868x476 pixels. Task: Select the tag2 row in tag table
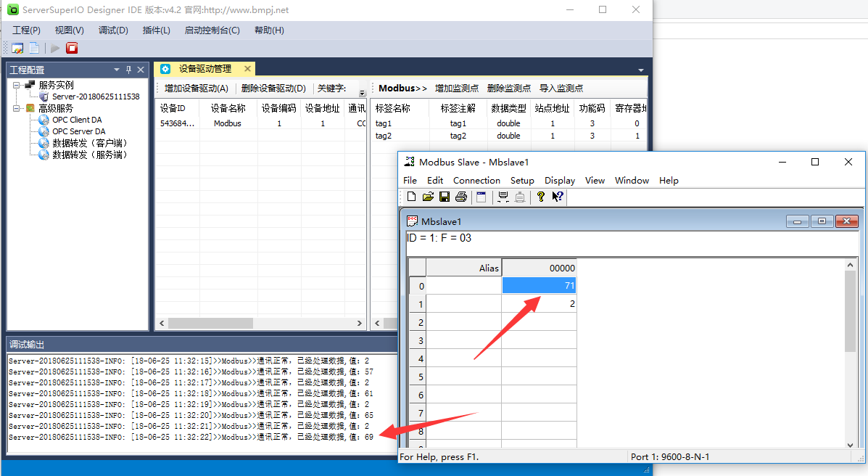click(509, 135)
